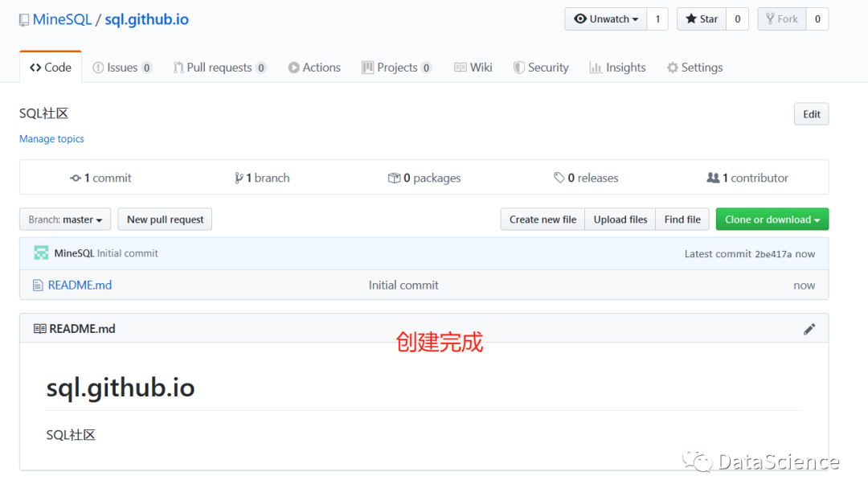Screen dimensions: 868x497
Task: View the Insights tab
Action: click(617, 68)
